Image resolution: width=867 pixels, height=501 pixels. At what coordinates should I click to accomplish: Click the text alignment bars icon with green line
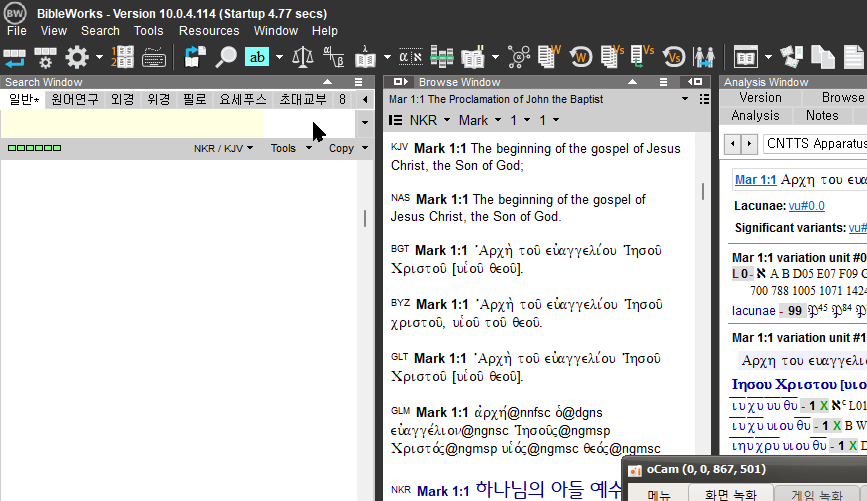(x=442, y=57)
